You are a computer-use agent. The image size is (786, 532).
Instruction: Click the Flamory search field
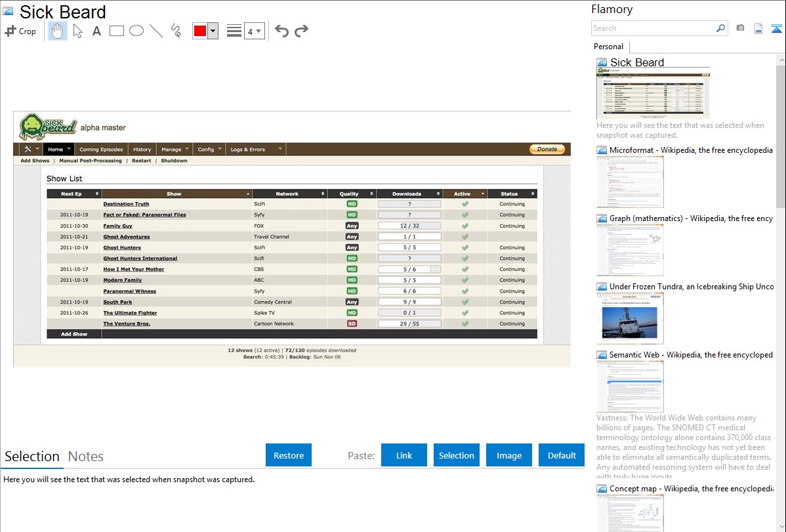click(x=653, y=28)
